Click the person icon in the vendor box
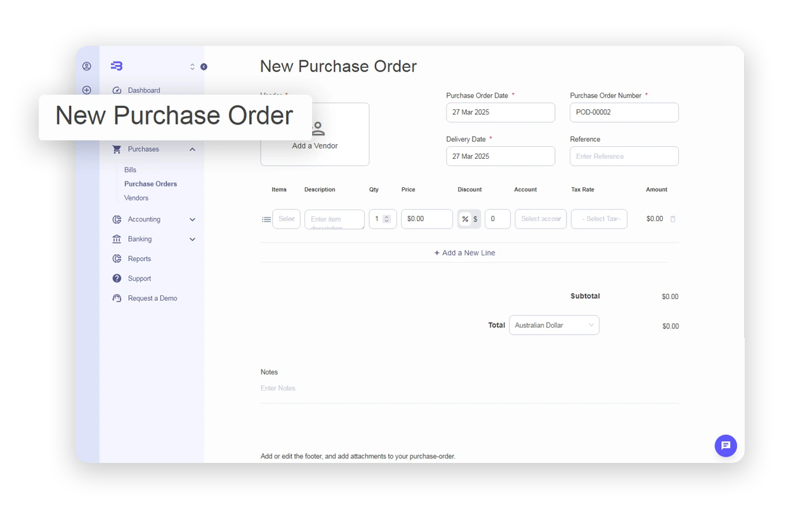812x508 pixels. click(318, 129)
